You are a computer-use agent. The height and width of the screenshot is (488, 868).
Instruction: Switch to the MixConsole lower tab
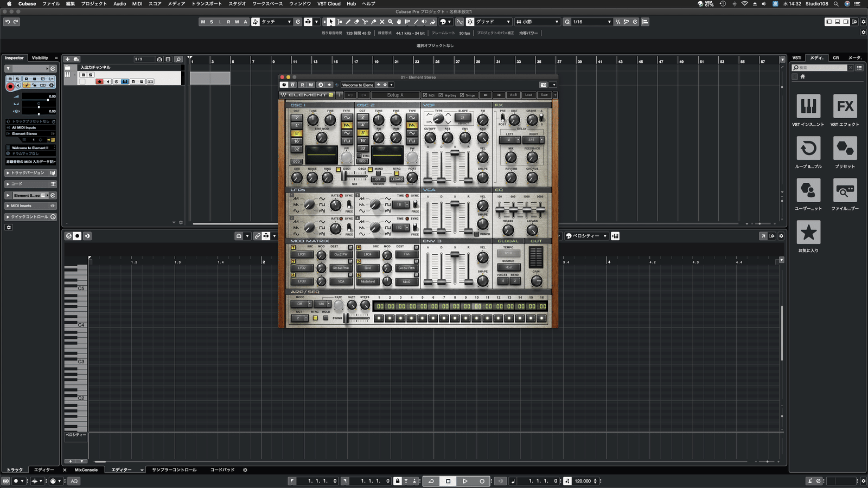pyautogui.click(x=86, y=470)
